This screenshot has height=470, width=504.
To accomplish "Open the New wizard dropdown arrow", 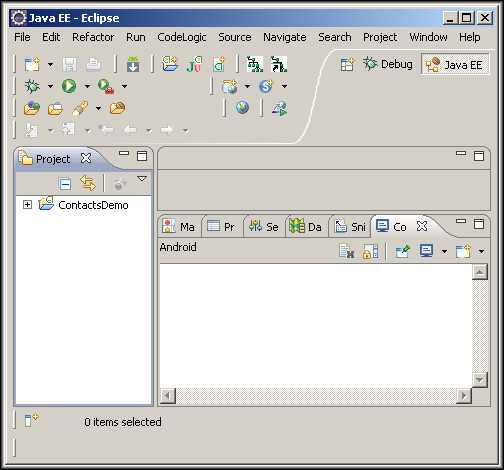I will point(50,64).
